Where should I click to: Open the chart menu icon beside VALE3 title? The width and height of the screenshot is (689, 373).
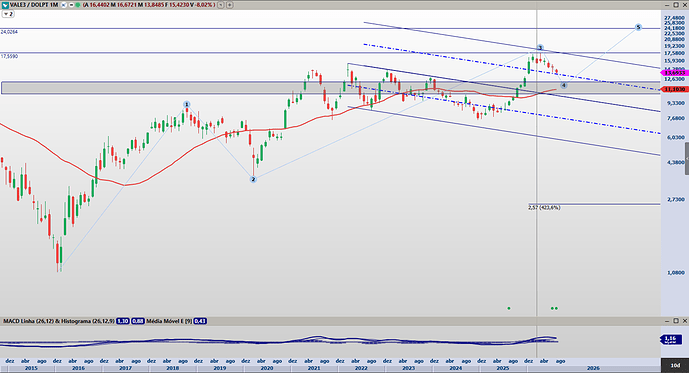(5, 5)
